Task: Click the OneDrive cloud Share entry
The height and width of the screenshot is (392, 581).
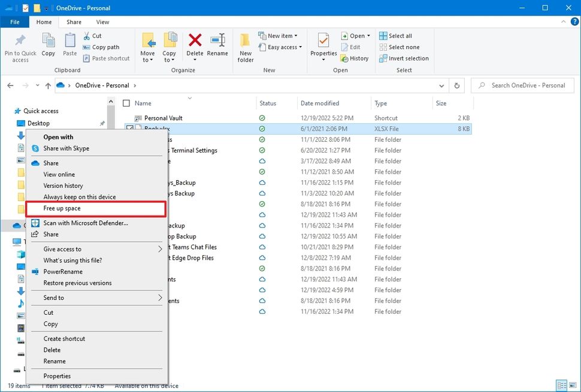Action: pyautogui.click(x=51, y=163)
